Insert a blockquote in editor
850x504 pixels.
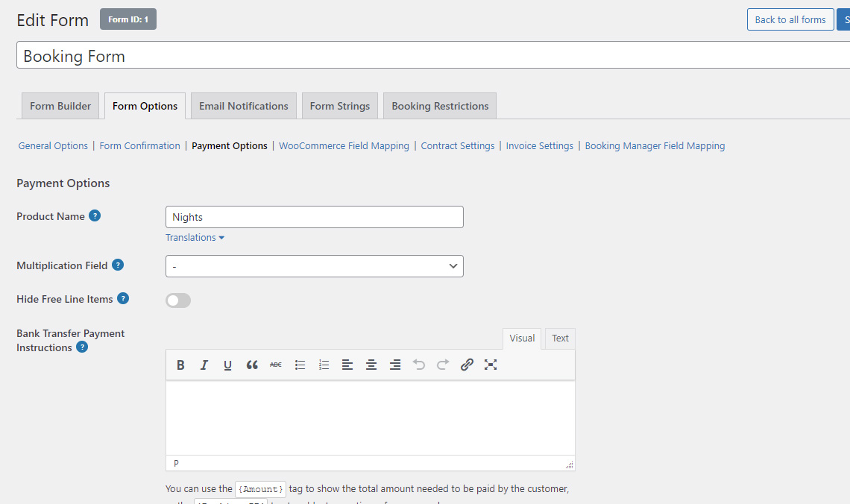(252, 365)
